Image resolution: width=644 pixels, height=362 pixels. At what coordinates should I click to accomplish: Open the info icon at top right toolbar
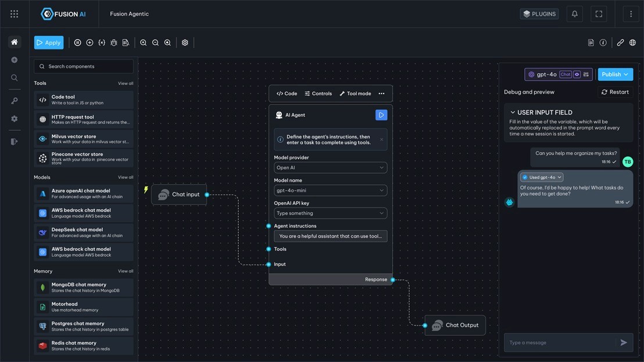pyautogui.click(x=603, y=42)
